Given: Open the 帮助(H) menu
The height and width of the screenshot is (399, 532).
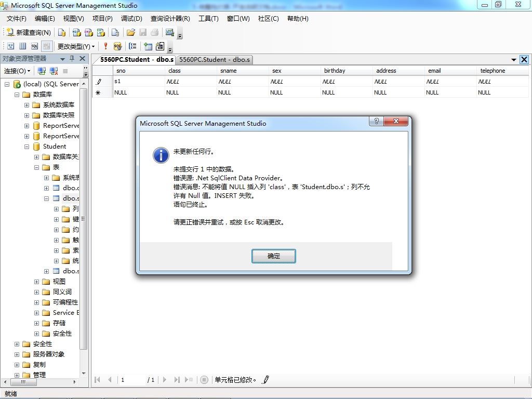Looking at the screenshot, I should point(298,19).
